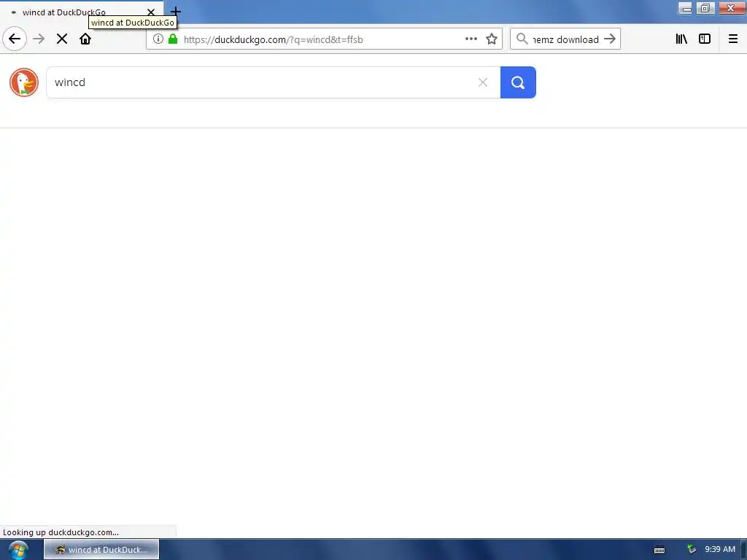The image size is (747, 560).
Task: Click the green secure connection padlock
Action: pyautogui.click(x=173, y=39)
